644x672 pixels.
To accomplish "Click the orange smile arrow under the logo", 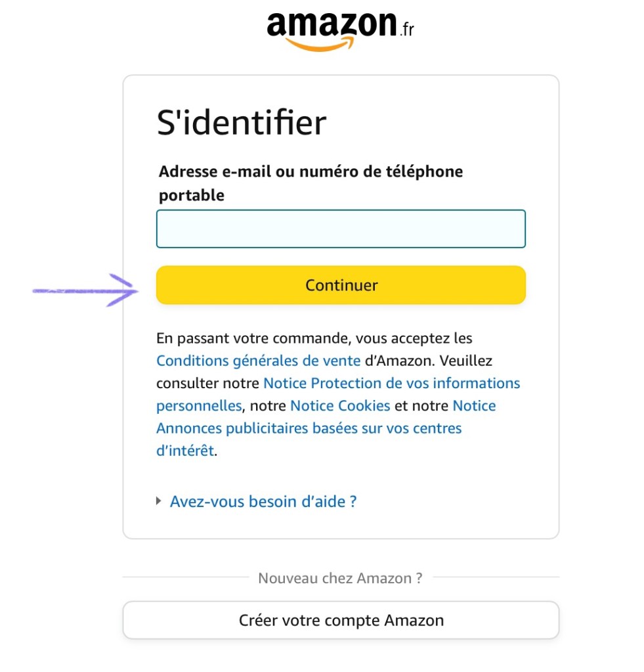I will pos(321,44).
